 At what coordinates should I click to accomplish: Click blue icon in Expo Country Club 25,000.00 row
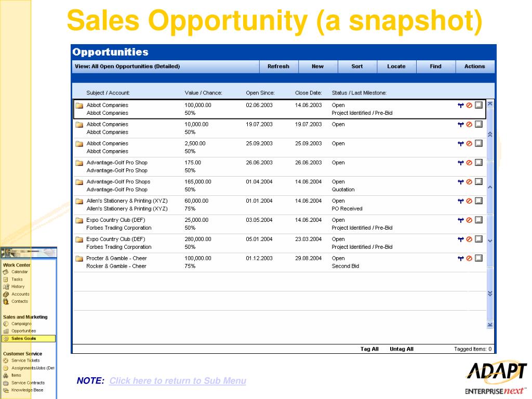[x=460, y=220]
